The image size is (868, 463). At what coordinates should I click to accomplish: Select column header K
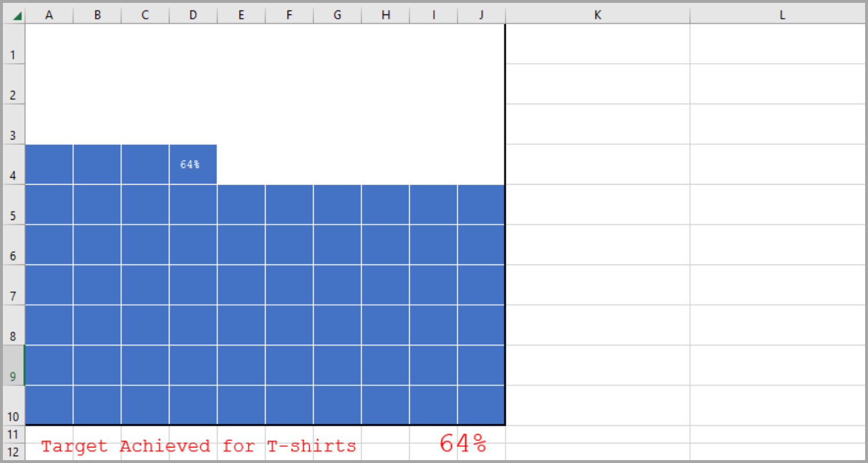point(597,14)
